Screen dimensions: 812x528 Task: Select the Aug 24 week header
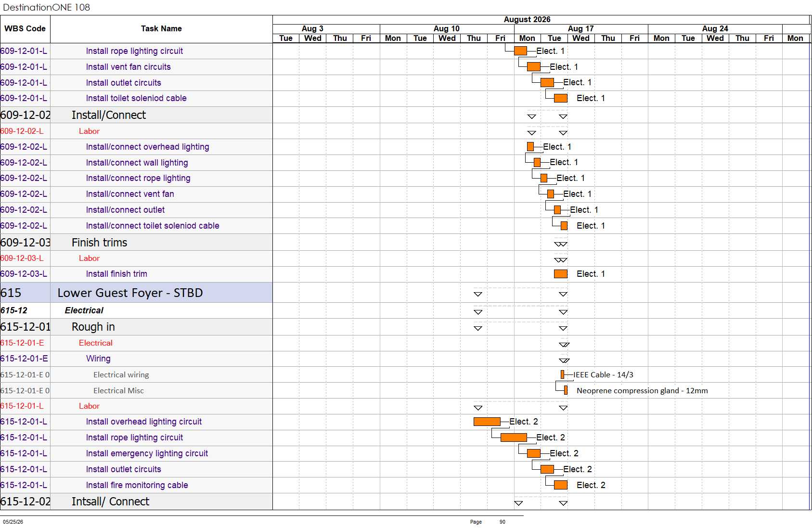tap(715, 29)
